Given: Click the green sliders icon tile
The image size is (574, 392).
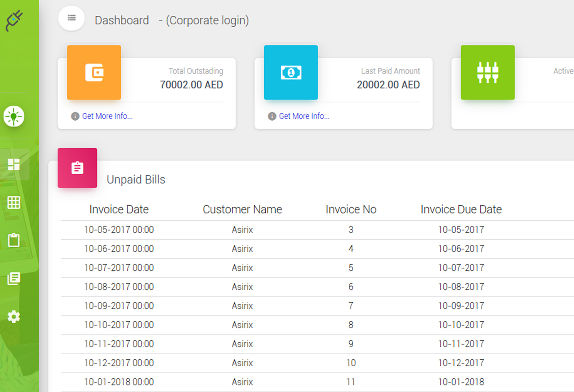Looking at the screenshot, I should pos(488,72).
